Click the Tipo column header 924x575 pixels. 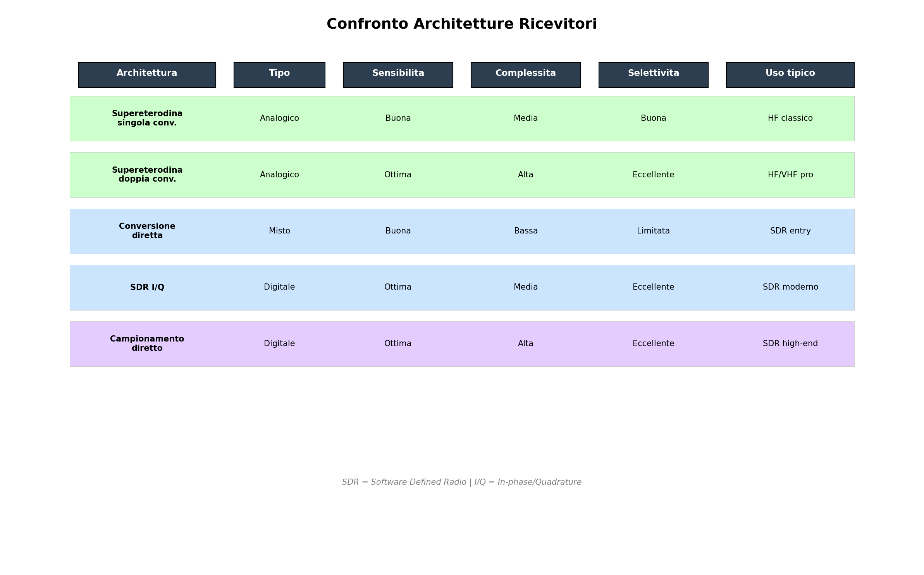click(x=279, y=74)
